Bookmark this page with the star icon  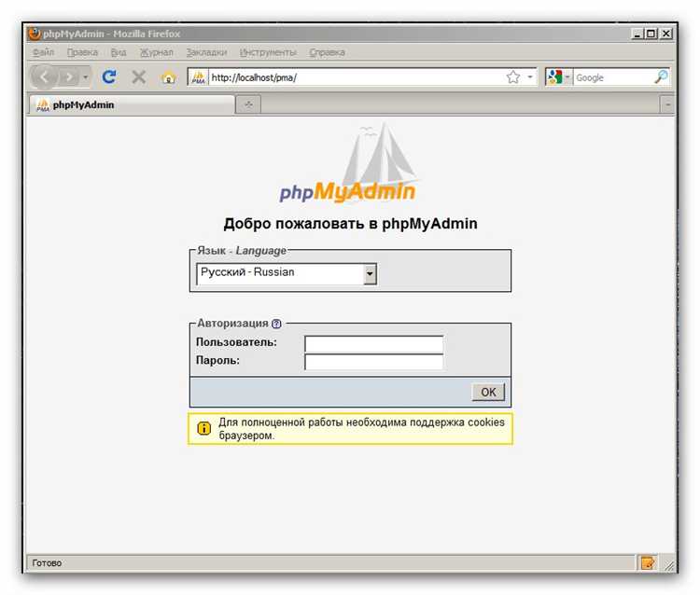(x=513, y=77)
